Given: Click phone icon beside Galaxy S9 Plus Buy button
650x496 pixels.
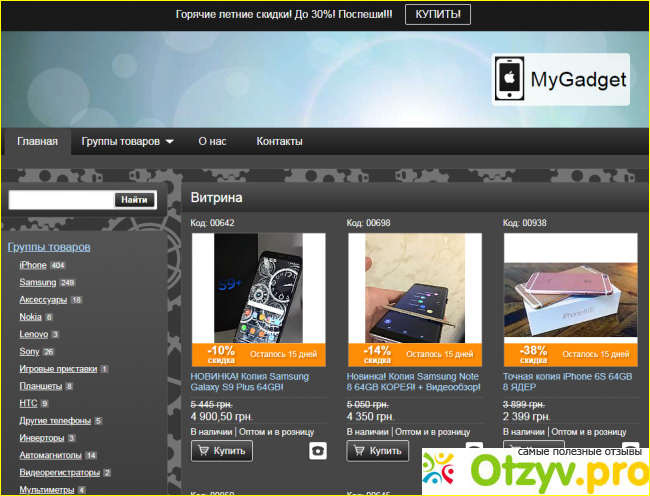Looking at the screenshot, I should [x=318, y=451].
